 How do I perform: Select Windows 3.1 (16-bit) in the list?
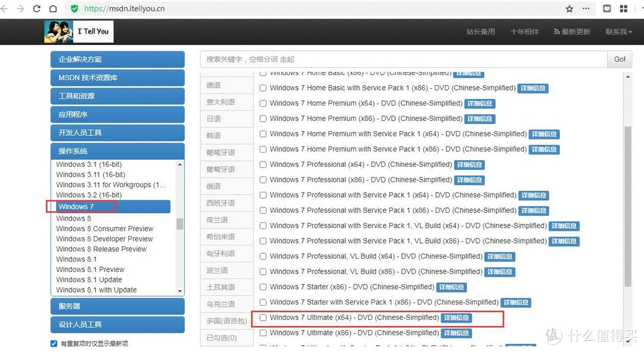89,164
